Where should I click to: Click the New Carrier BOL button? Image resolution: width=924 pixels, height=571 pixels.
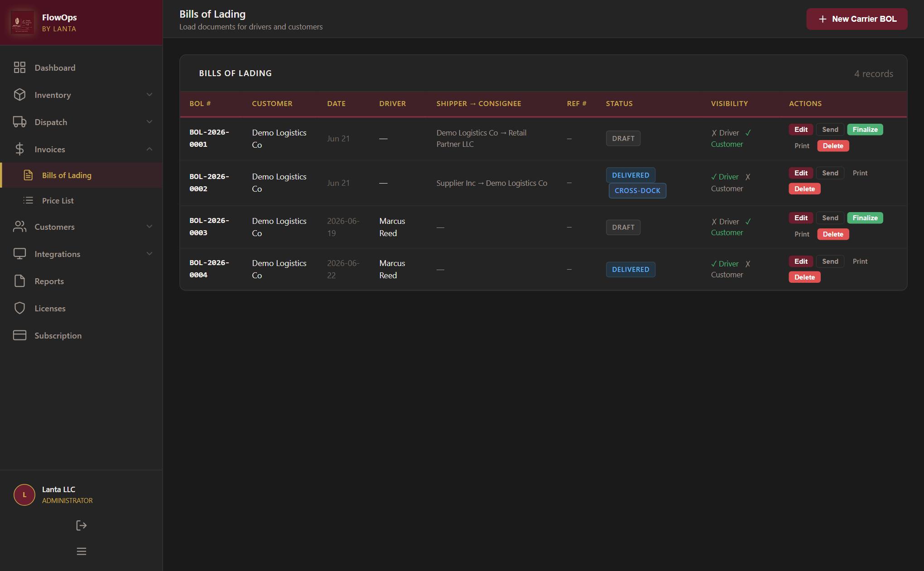[857, 19]
